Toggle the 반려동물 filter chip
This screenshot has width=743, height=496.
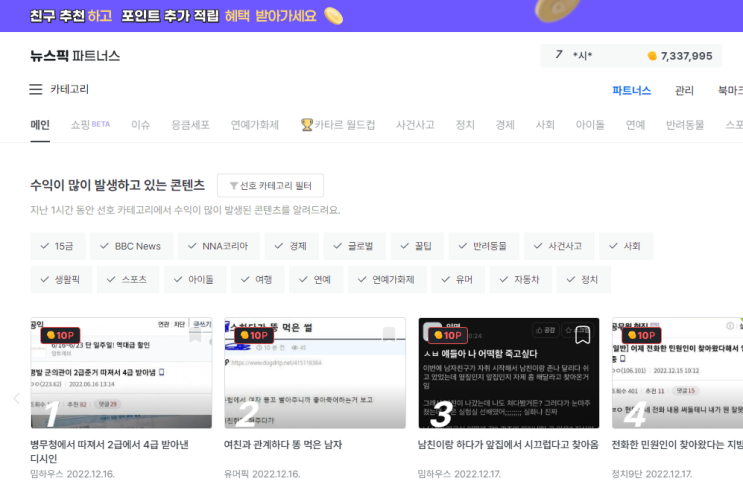point(484,246)
